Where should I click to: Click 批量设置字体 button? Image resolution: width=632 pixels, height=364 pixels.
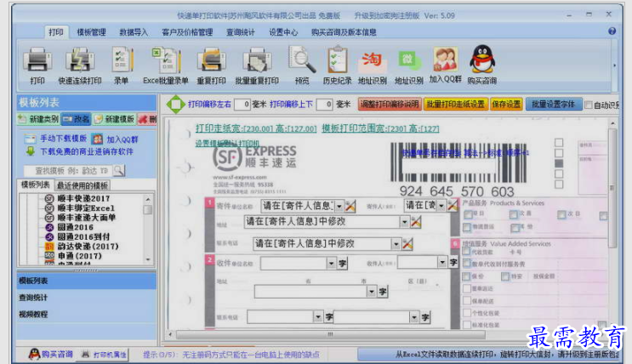coord(554,105)
